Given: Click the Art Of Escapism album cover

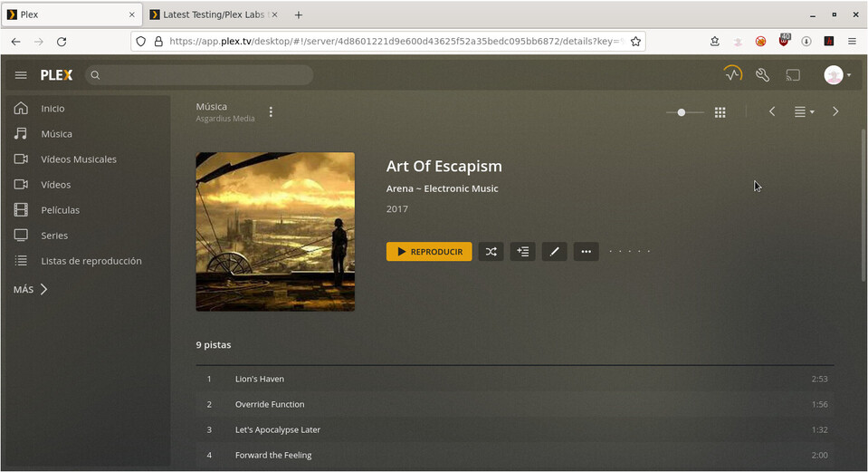Looking at the screenshot, I should (x=275, y=232).
